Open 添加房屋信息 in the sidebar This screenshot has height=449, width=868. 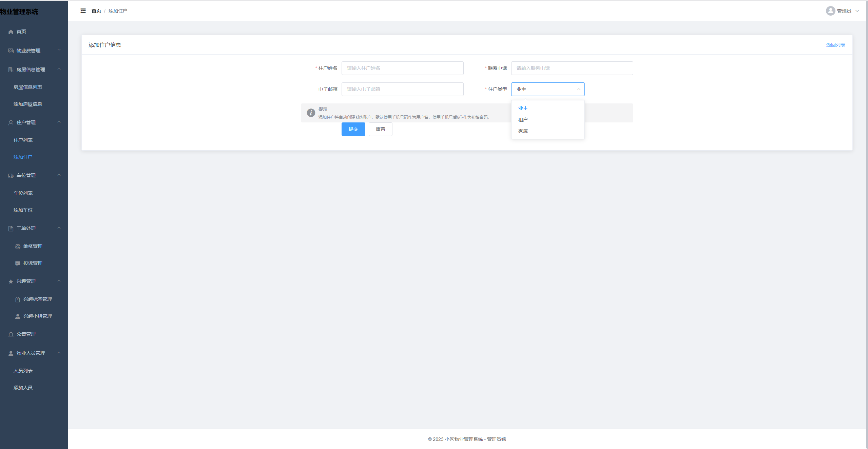tap(28, 104)
